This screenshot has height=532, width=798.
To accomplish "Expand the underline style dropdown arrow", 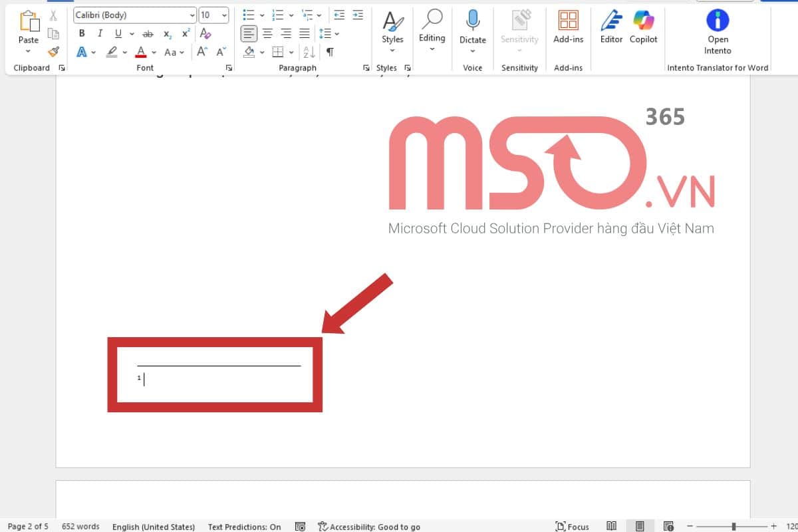I will (x=132, y=34).
